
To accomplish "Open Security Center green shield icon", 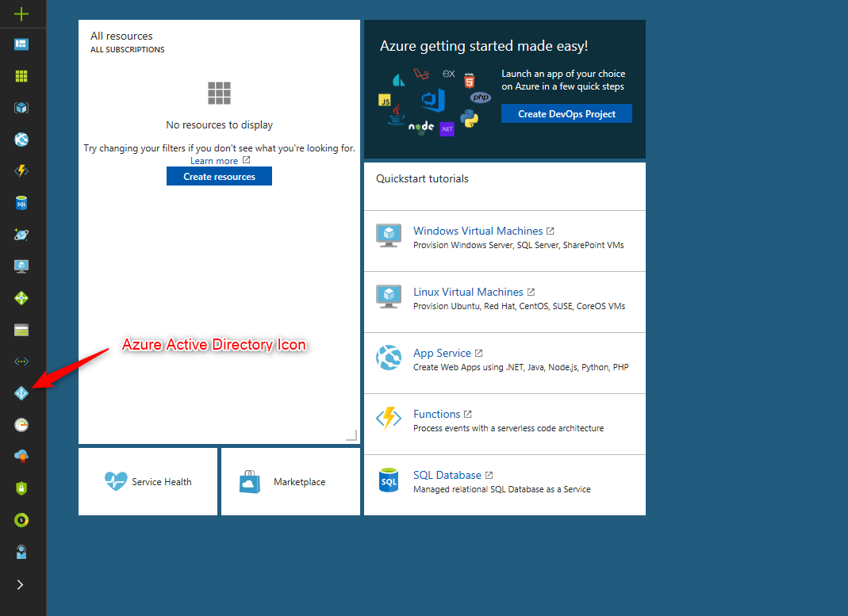I will point(21,488).
